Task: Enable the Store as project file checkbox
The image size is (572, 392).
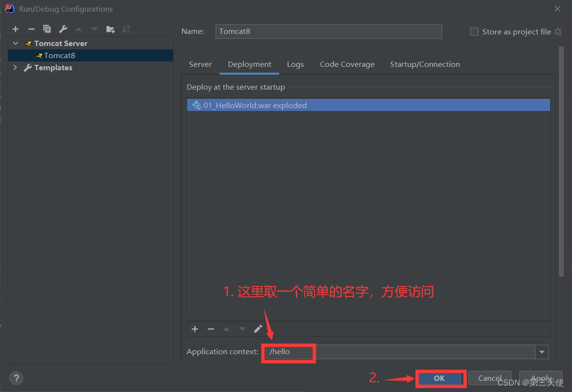Action: tap(474, 31)
